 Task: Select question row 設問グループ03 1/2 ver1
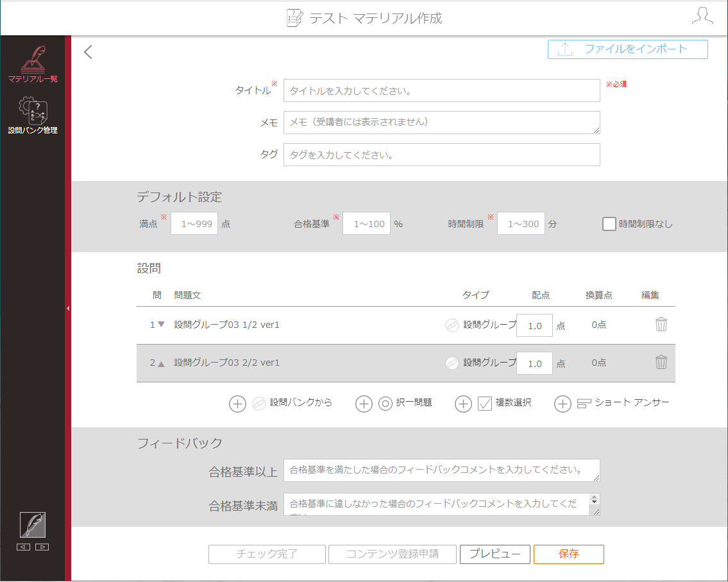point(405,325)
